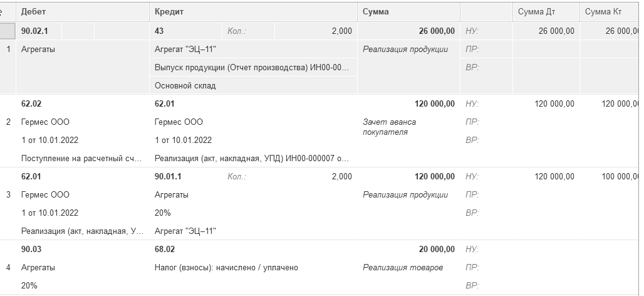Select Агрегаты cell under account 90.02.1

(38, 49)
